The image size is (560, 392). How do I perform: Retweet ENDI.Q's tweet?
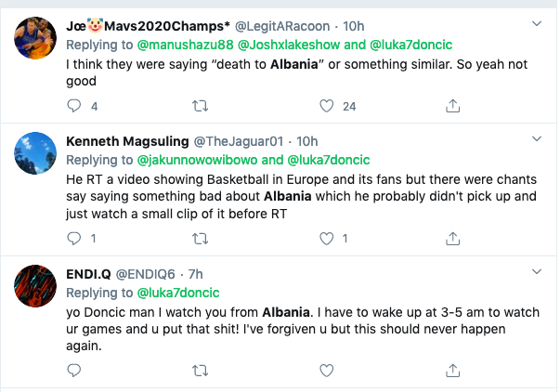(199, 371)
